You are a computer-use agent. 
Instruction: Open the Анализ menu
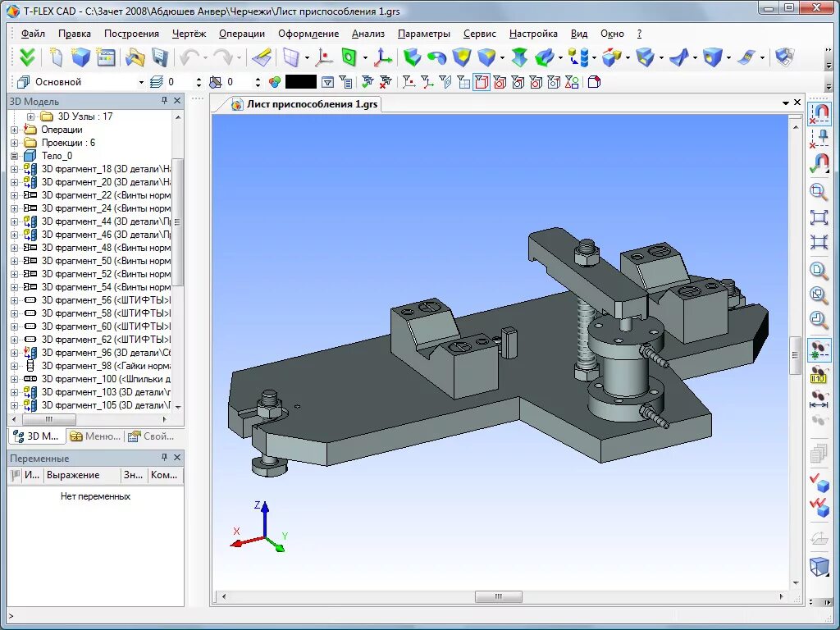pos(368,33)
